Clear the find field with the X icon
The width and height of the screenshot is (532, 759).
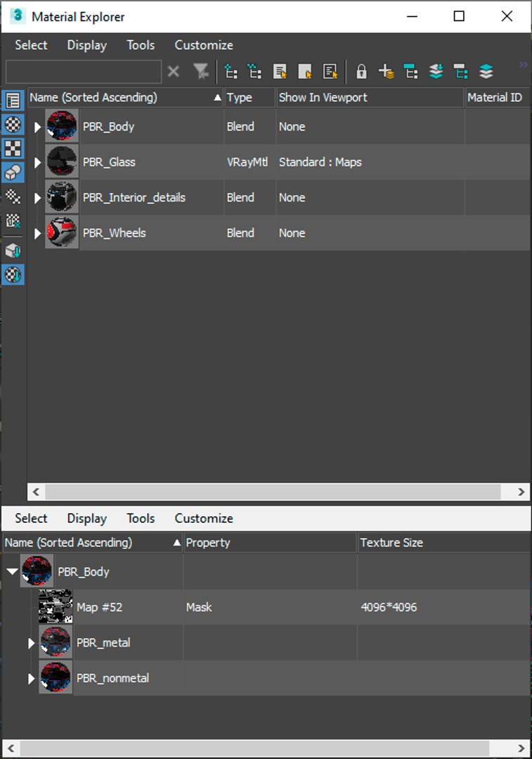pyautogui.click(x=174, y=72)
